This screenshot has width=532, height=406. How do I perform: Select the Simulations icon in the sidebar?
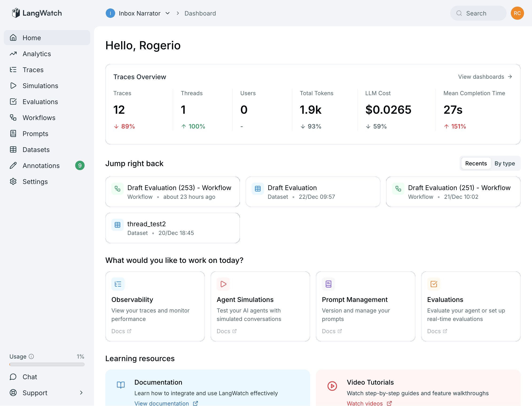coord(13,86)
